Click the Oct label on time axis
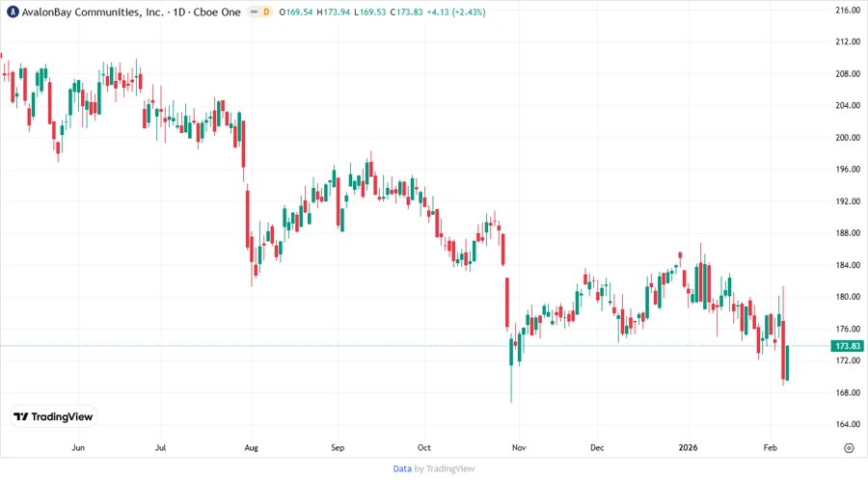868x480 pixels. click(x=424, y=447)
